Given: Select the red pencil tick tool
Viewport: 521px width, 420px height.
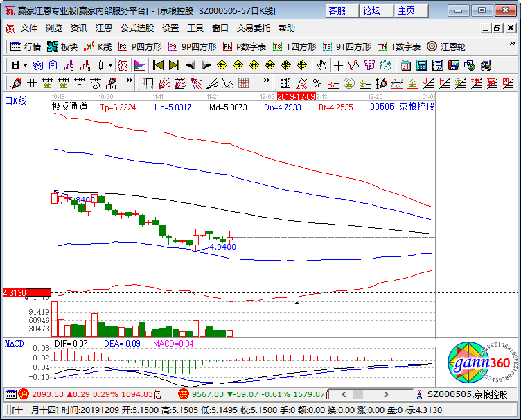Looking at the screenshot, I should point(16,83).
